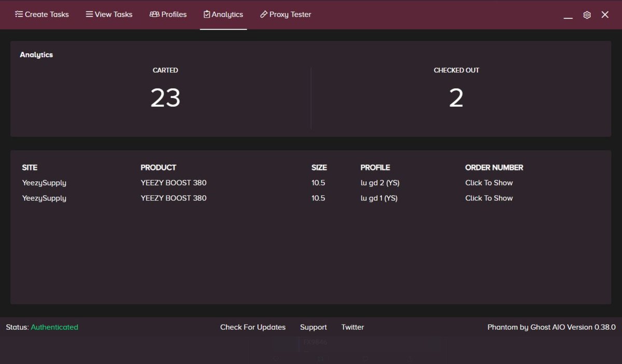
Task: Click Check For Updates
Action: coord(253,327)
